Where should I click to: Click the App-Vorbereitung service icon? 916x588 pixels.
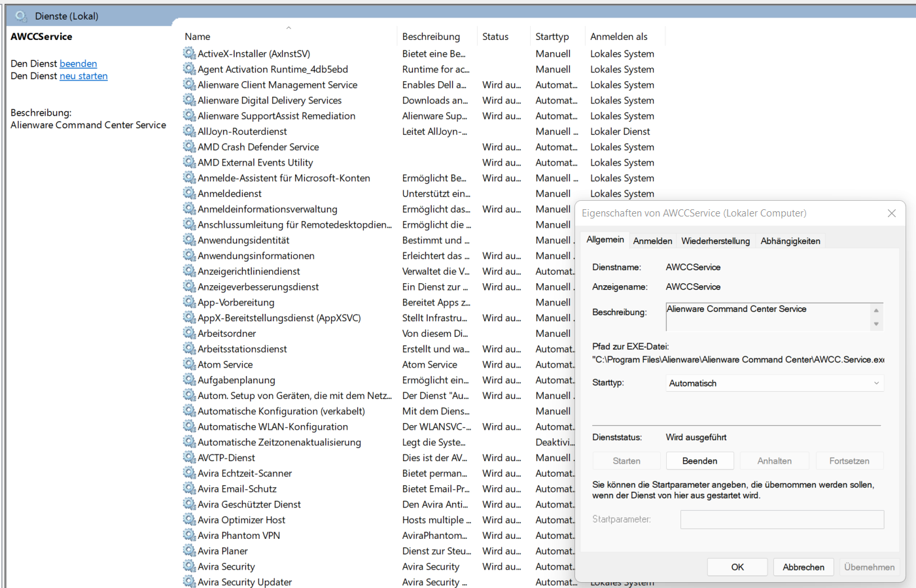[x=189, y=302]
